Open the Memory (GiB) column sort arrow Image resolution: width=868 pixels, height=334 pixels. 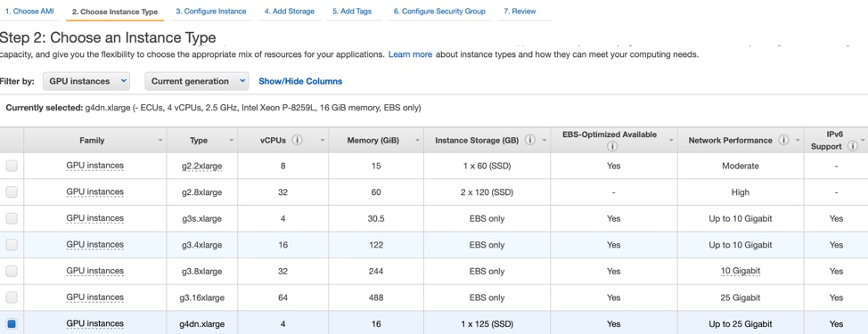click(417, 141)
